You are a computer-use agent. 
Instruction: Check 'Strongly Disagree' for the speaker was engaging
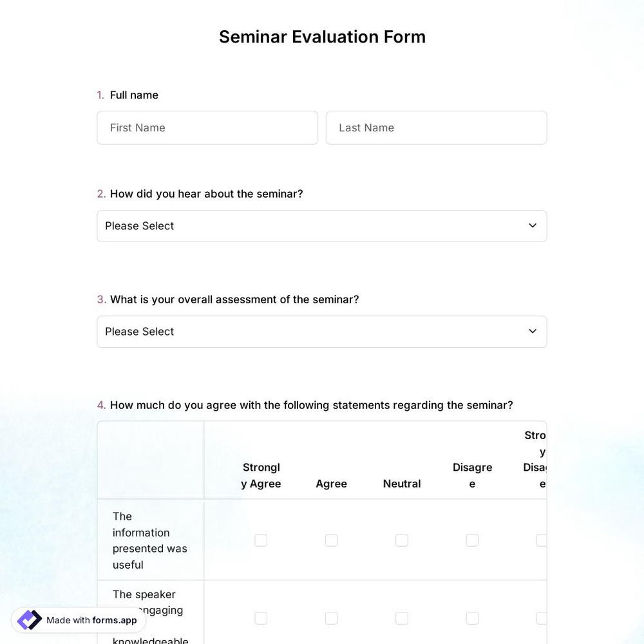pyautogui.click(x=542, y=618)
